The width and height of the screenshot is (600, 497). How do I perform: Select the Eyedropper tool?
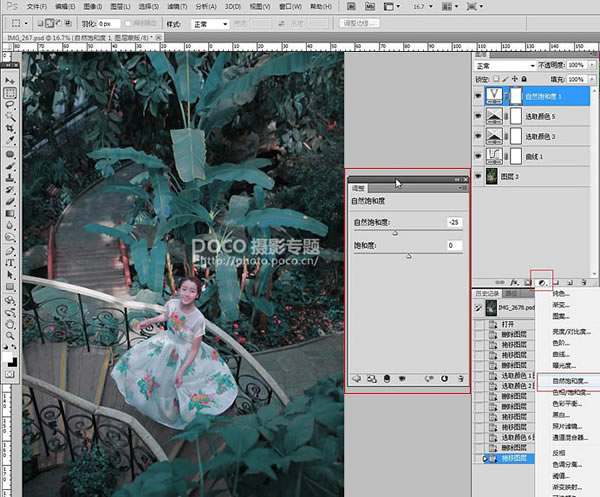click(x=10, y=140)
